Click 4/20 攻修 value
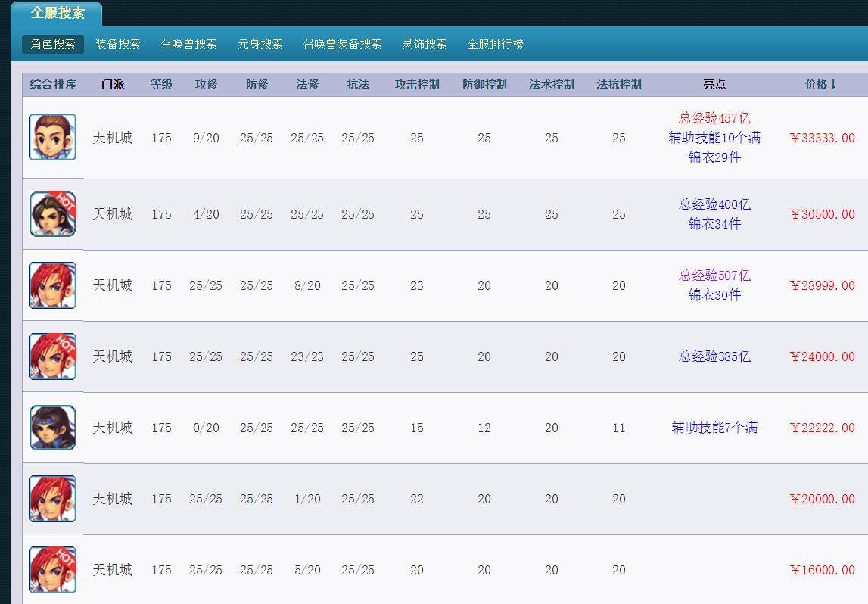The image size is (868, 604). (x=206, y=214)
